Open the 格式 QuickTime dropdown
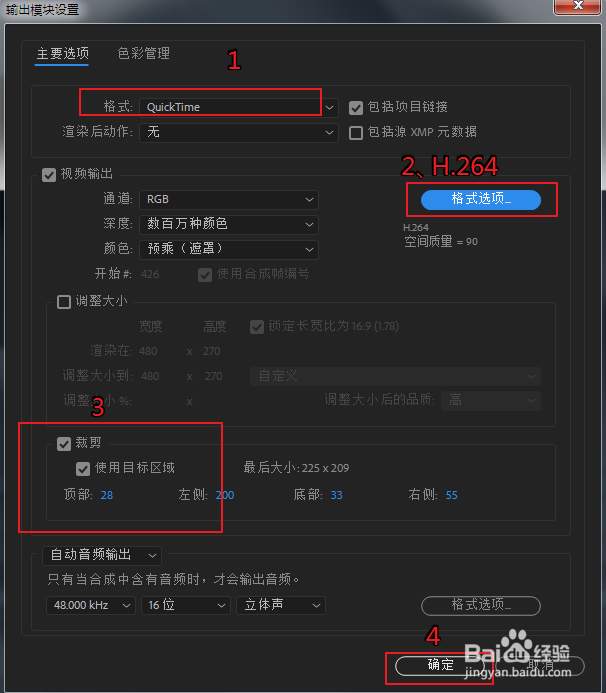This screenshot has height=693, width=606. pos(239,107)
